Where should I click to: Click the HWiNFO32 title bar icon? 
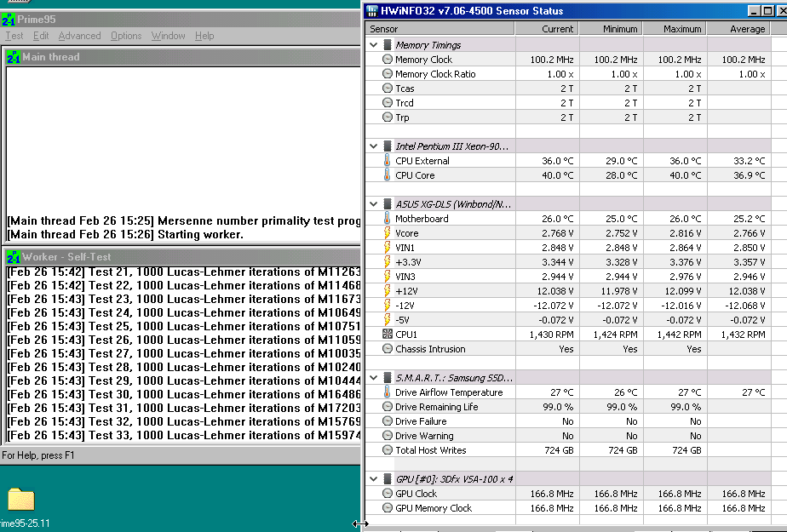(372, 10)
